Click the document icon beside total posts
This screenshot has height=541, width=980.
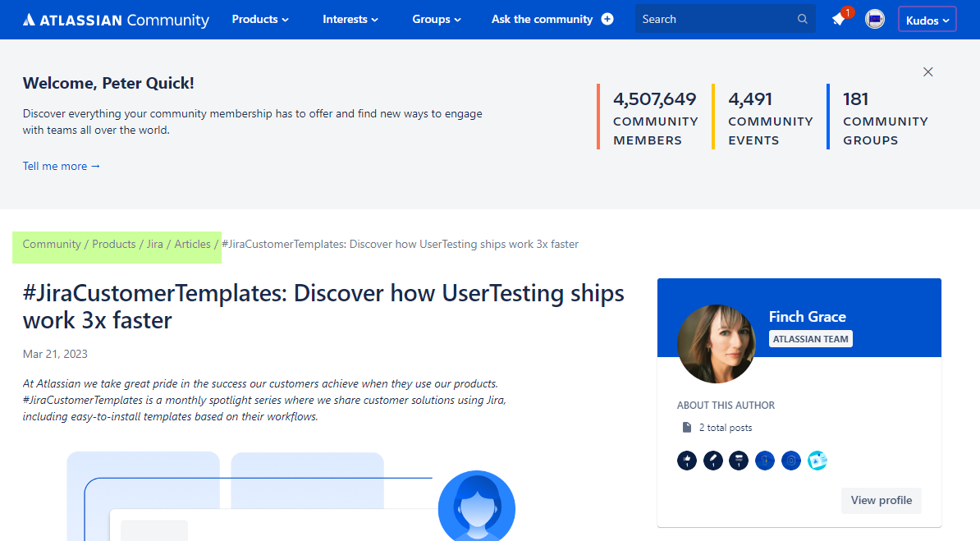687,427
